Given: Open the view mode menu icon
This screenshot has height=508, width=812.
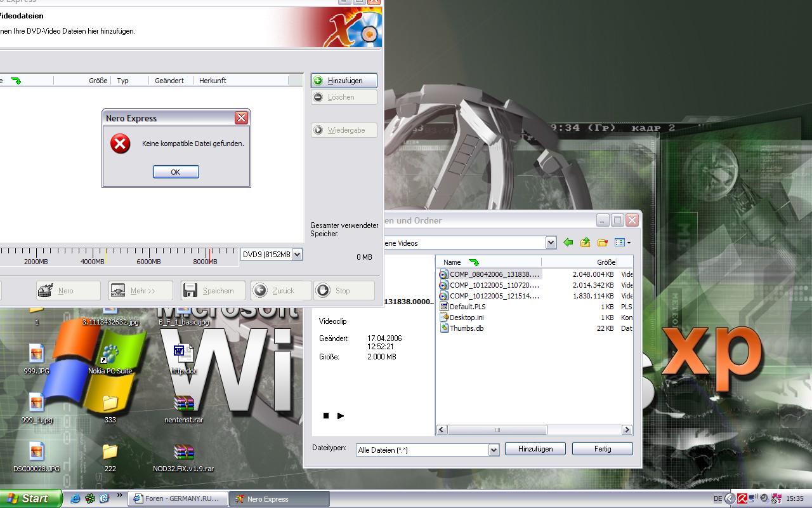Looking at the screenshot, I should pyautogui.click(x=622, y=243).
